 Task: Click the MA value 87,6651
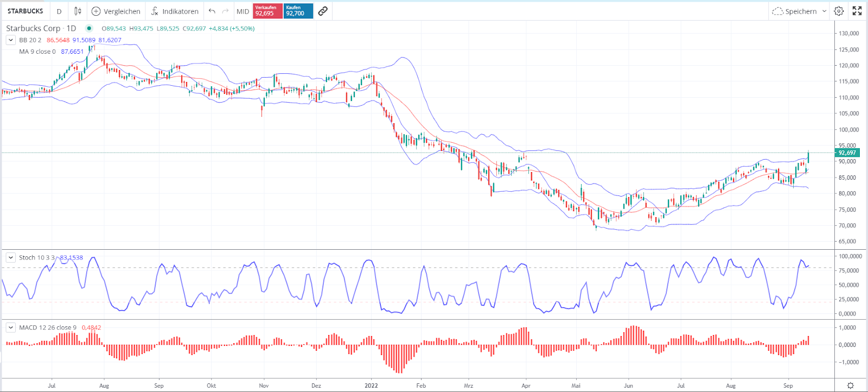[72, 52]
